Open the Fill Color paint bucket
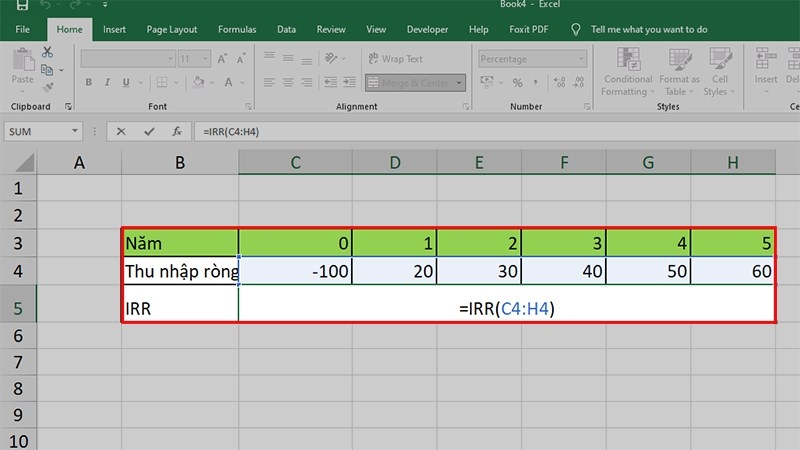 coord(198,82)
